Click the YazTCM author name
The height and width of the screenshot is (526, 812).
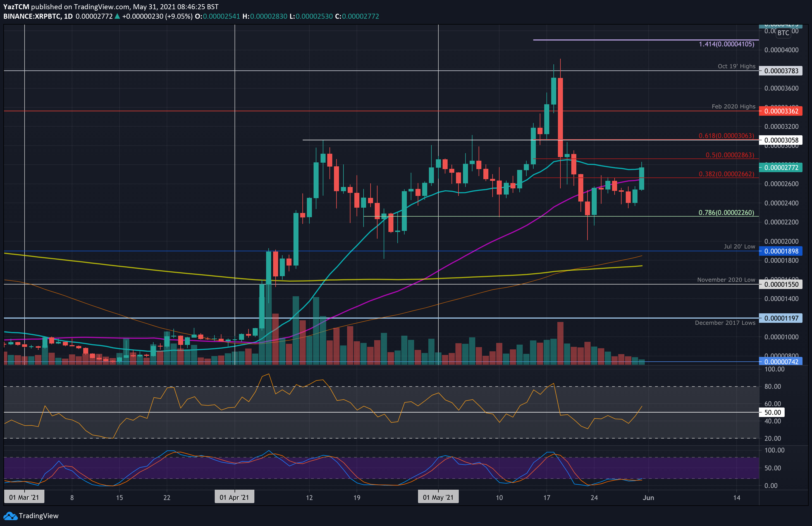(16, 6)
